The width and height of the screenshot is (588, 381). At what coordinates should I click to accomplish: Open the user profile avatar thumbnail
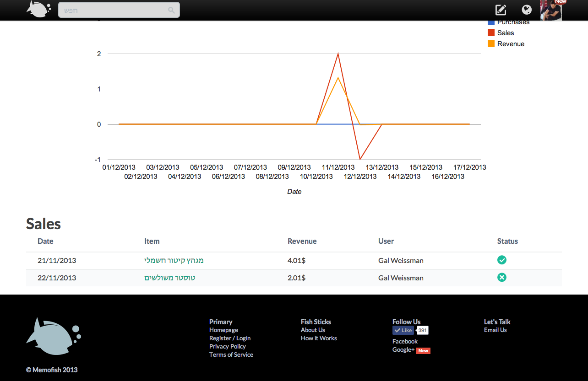[551, 10]
